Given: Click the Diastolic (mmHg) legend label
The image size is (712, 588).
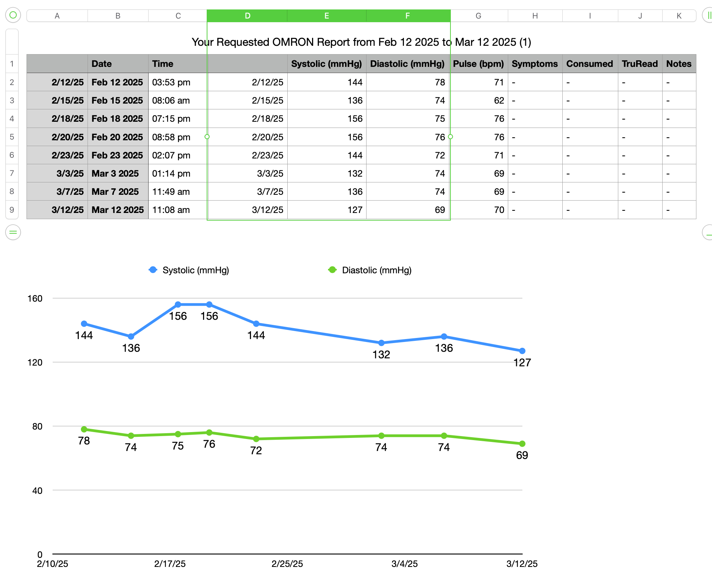Looking at the screenshot, I should pos(376,270).
